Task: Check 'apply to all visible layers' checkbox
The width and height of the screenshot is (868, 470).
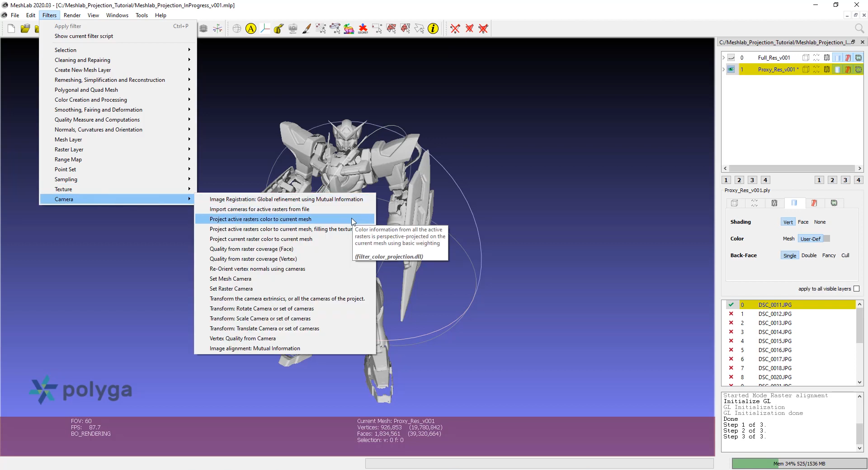Action: pos(856,289)
